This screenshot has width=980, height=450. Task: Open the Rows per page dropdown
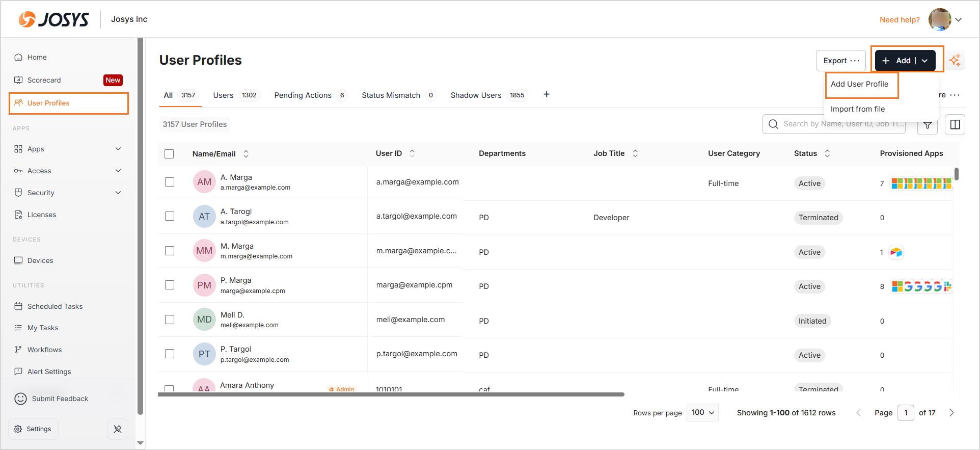tap(702, 413)
